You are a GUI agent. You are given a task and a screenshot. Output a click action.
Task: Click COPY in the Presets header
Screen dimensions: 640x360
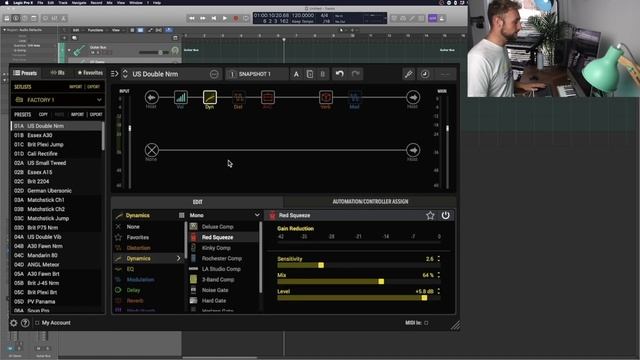[43, 115]
